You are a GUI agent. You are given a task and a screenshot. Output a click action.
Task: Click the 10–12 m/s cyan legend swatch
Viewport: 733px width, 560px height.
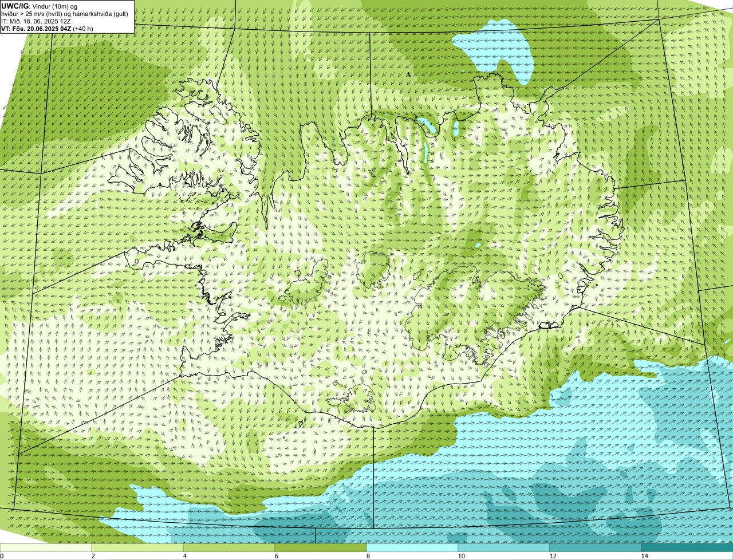coord(504,548)
